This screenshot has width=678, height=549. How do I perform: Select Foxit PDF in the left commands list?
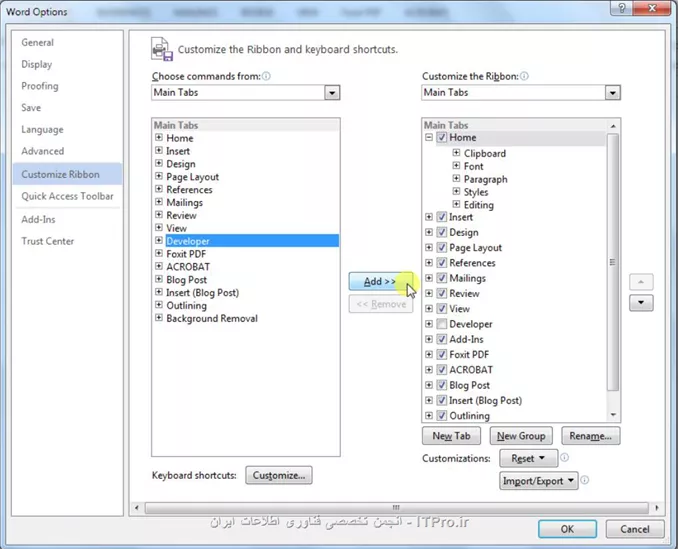[x=186, y=254]
